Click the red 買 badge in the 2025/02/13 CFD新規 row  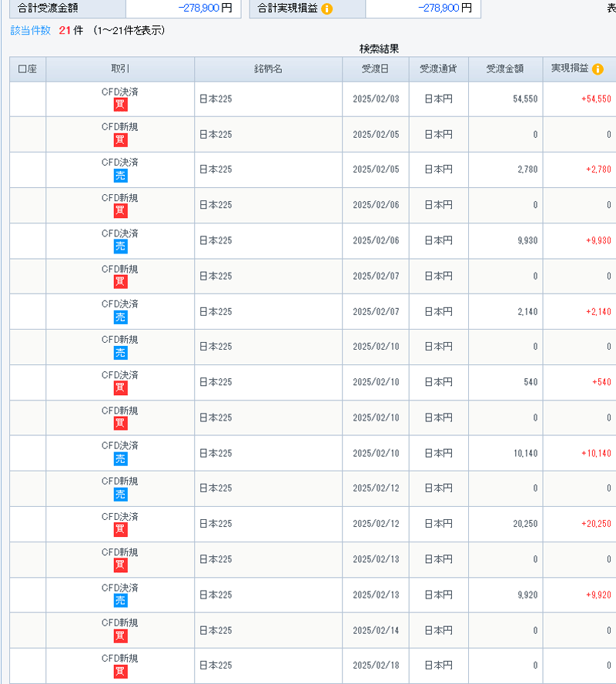120,565
